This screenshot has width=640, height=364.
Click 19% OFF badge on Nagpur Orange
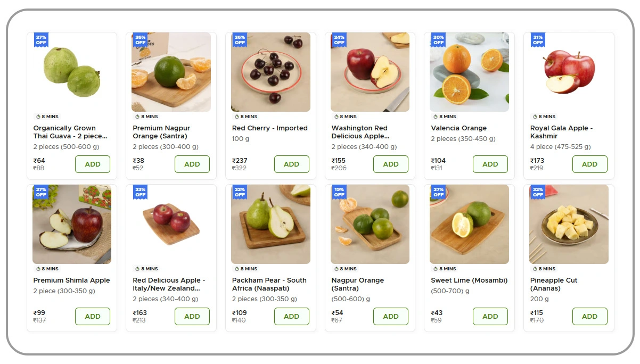(339, 192)
